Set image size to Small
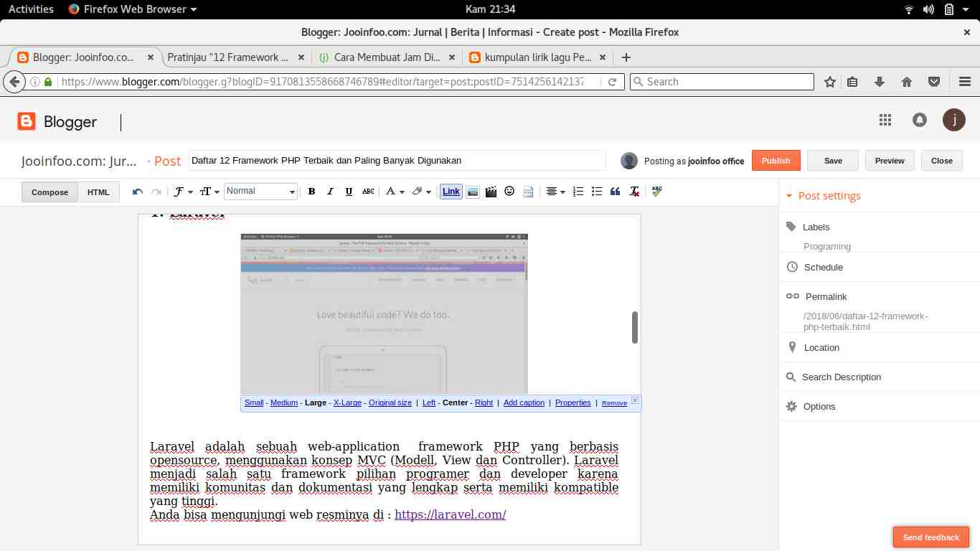This screenshot has width=980, height=551. point(254,402)
